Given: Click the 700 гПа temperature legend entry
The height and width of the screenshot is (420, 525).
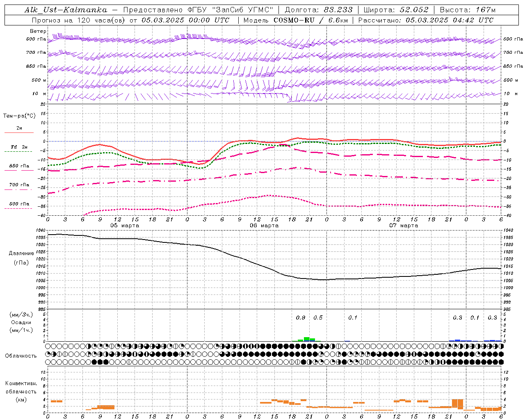Looking at the screenshot, I should point(19,185).
